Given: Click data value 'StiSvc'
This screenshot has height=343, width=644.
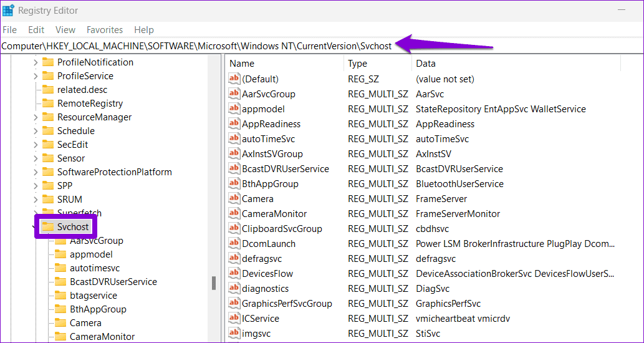Looking at the screenshot, I should coord(428,334).
